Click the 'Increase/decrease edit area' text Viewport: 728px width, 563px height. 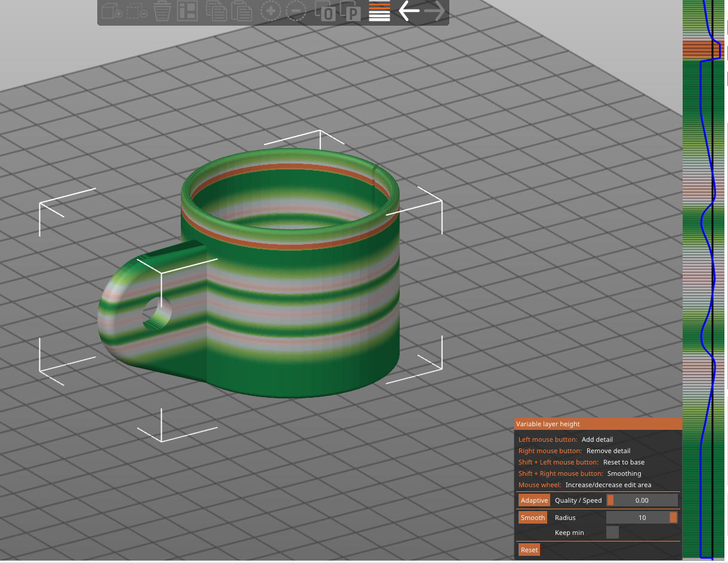[609, 485]
